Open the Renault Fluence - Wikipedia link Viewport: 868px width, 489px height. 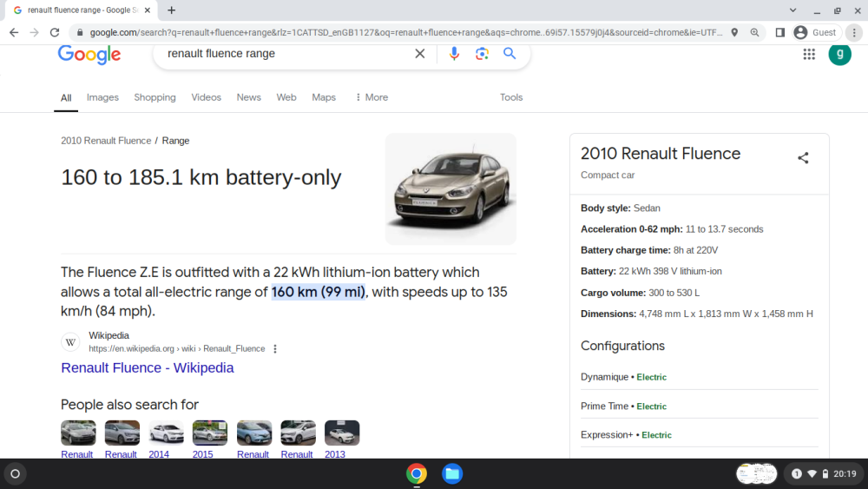pos(148,367)
